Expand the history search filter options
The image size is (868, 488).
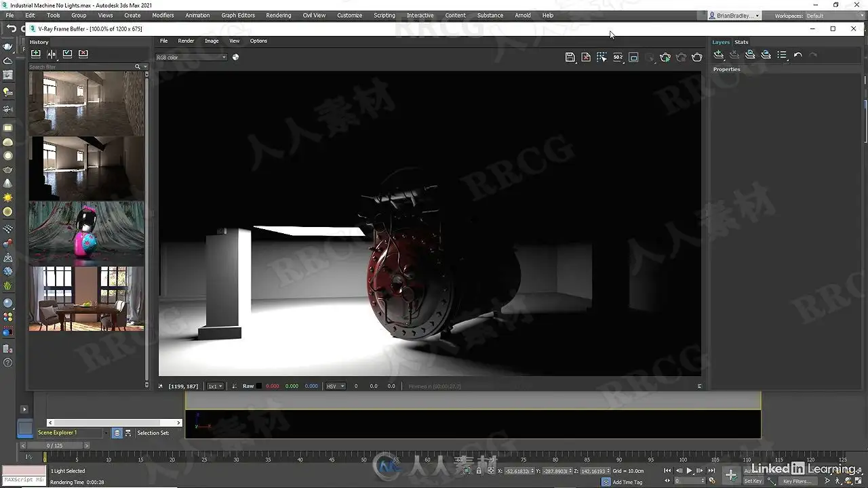pyautogui.click(x=144, y=66)
